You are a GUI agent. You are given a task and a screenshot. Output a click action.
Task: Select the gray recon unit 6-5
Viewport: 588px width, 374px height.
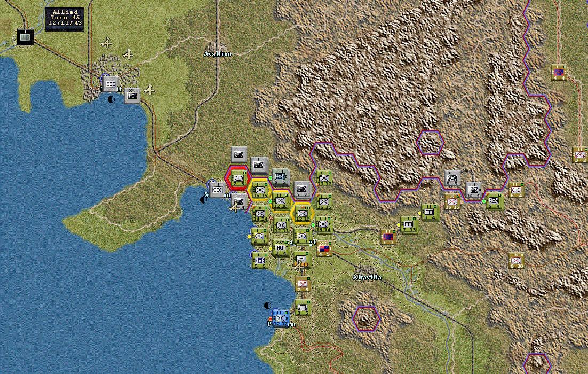pyautogui.click(x=280, y=176)
